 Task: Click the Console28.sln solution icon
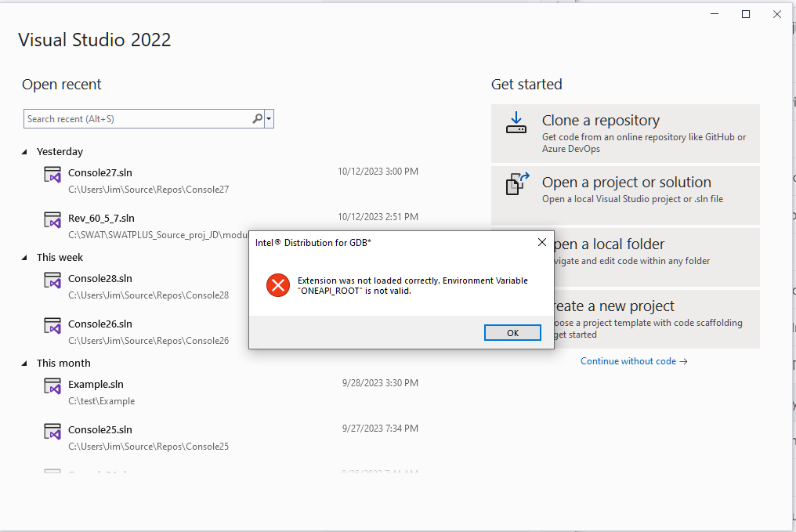tap(52, 280)
